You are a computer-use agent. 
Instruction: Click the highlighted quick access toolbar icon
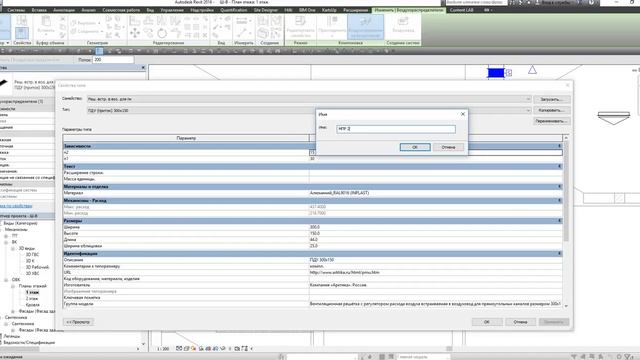(x=99, y=51)
